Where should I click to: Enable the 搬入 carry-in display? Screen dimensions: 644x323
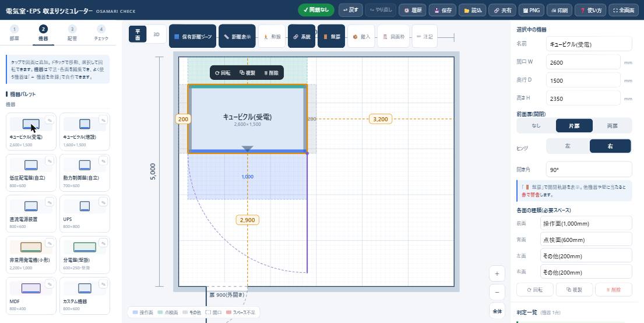coord(361,36)
